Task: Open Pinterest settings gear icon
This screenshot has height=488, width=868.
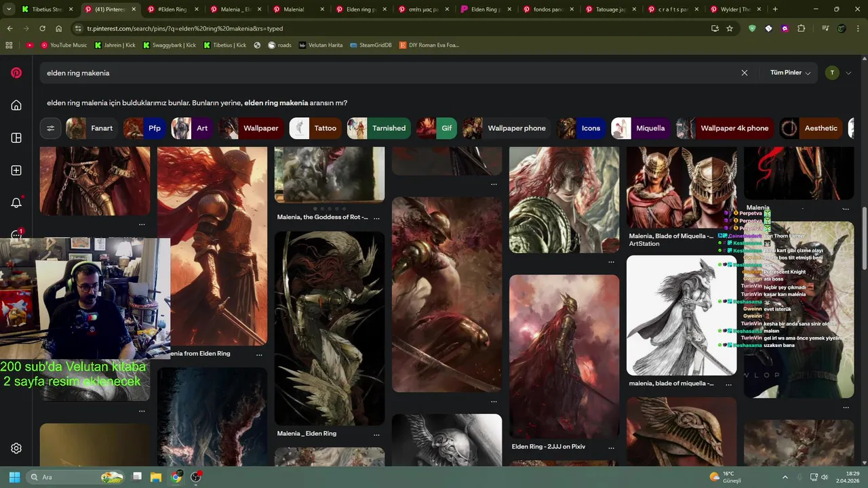Action: pyautogui.click(x=16, y=448)
